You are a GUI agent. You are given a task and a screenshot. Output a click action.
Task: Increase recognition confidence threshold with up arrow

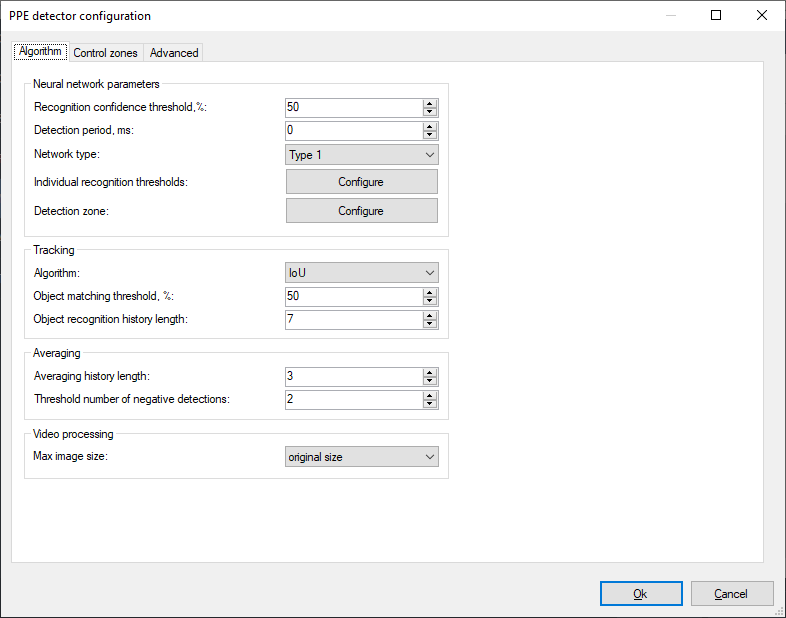430,103
